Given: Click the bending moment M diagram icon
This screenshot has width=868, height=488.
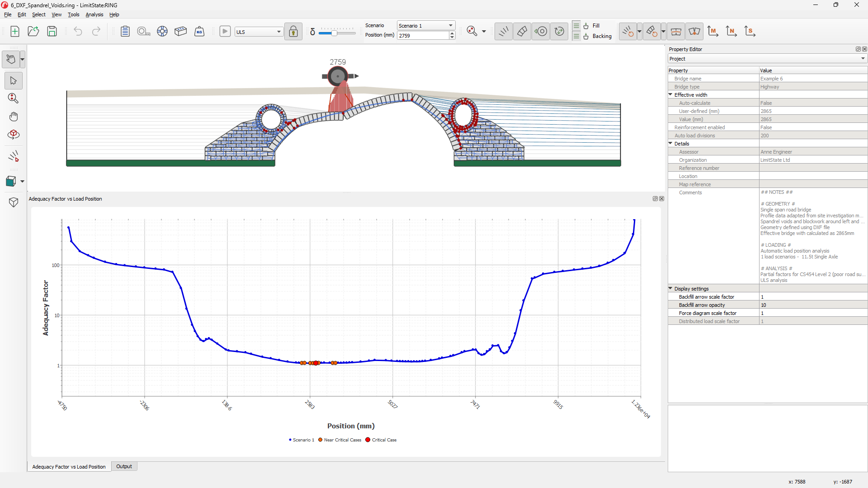Looking at the screenshot, I should click(x=713, y=31).
